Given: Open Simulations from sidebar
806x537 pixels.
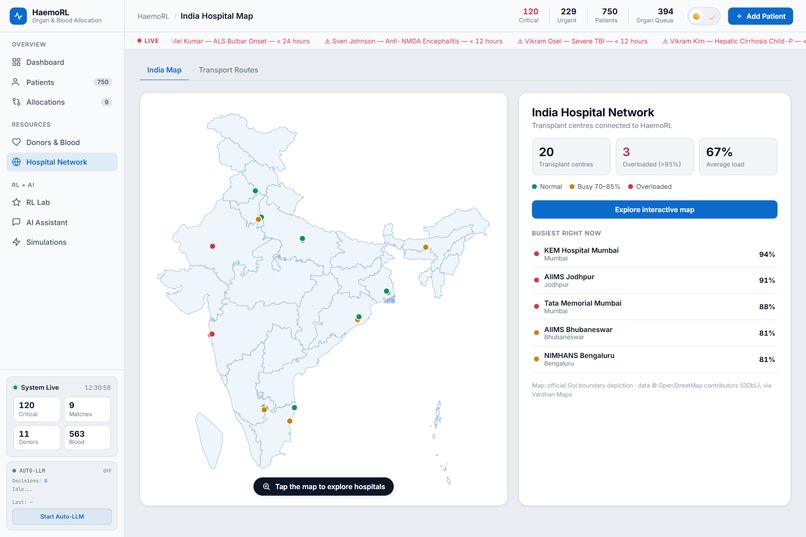Looking at the screenshot, I should coord(62,242).
